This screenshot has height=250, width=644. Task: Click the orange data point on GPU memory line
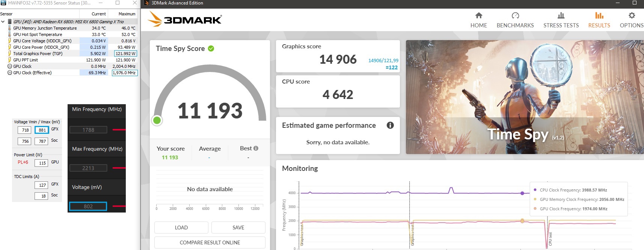[x=522, y=221]
